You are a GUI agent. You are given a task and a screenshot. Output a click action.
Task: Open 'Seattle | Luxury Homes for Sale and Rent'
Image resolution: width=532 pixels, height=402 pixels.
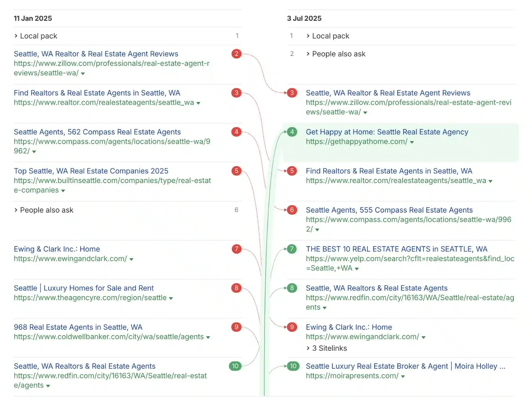(x=83, y=288)
